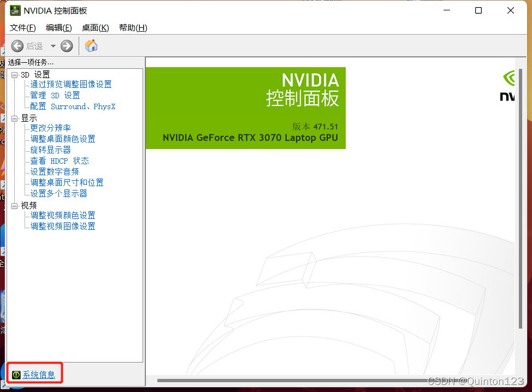This screenshot has height=392, width=532.
Task: Close the NVIDIA 控制面板 window
Action: 511,10
